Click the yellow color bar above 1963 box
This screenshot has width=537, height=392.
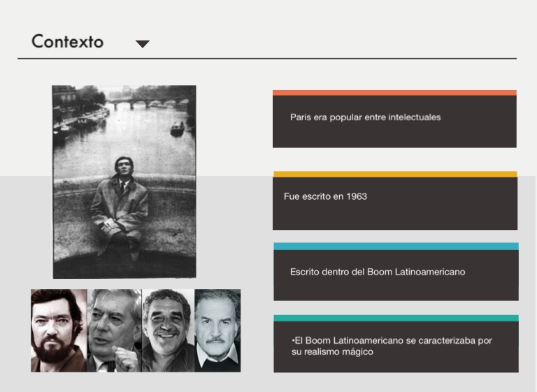395,174
